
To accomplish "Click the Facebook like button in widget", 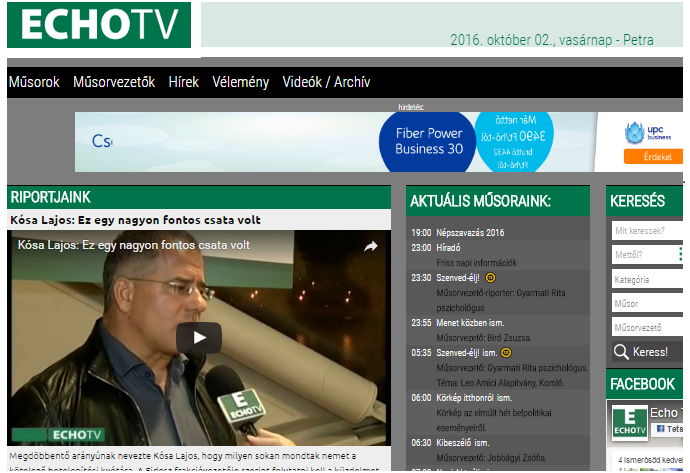I will (x=669, y=429).
